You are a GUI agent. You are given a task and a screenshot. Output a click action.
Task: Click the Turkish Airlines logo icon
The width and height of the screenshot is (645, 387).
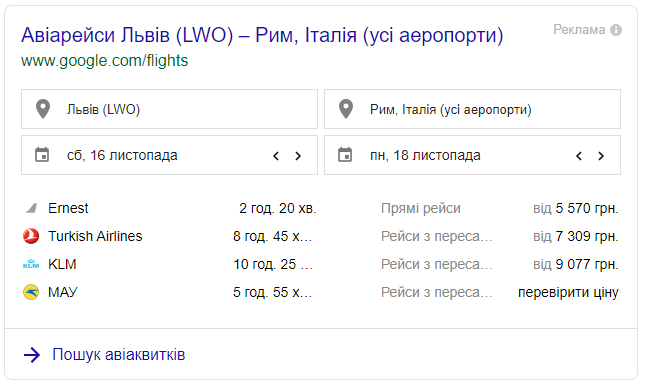(x=31, y=236)
